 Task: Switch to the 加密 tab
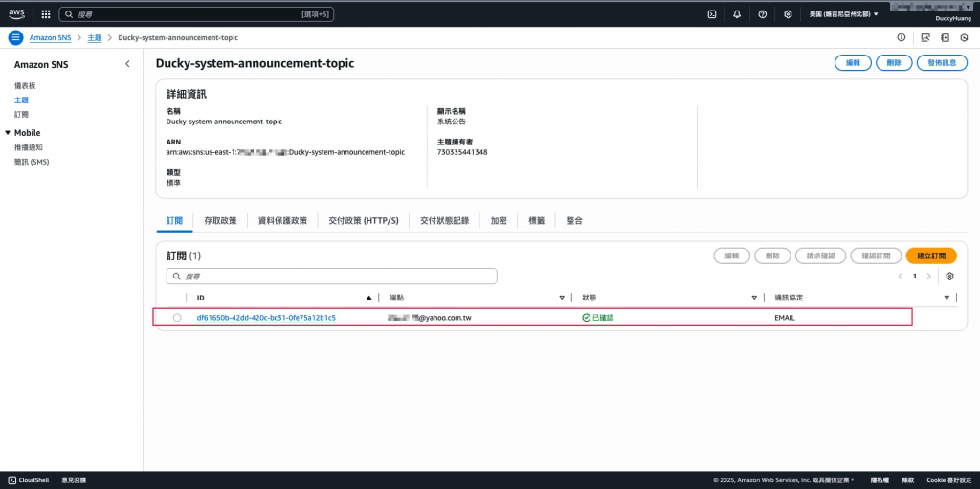[498, 221]
